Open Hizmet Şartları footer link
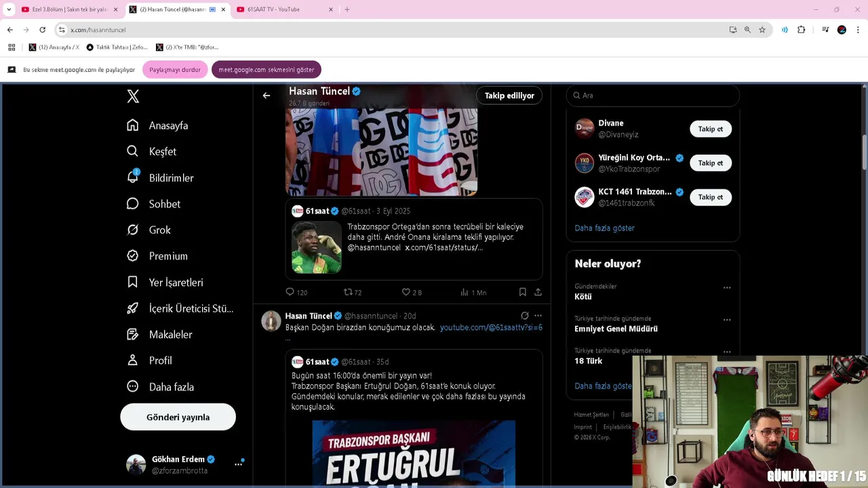Screen dimensions: 868x488 coord(591,415)
